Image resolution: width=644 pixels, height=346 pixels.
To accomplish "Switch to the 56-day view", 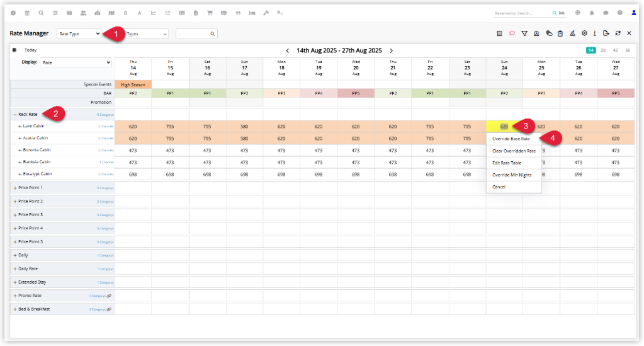I will click(x=628, y=50).
